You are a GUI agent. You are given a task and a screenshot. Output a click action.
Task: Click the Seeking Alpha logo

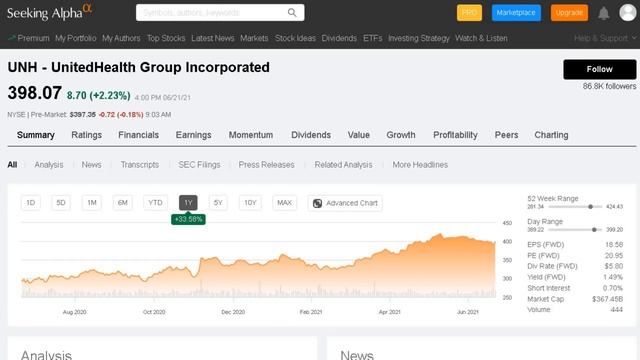pyautogui.click(x=49, y=12)
